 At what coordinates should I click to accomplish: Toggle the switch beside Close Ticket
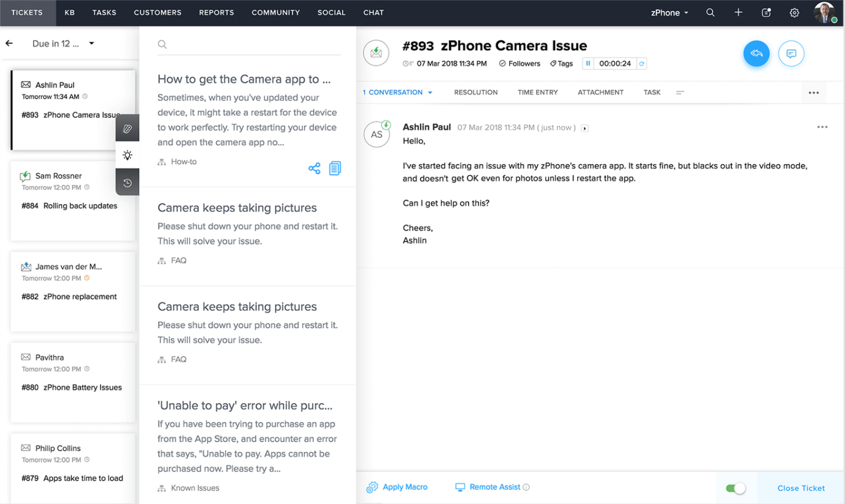(735, 488)
